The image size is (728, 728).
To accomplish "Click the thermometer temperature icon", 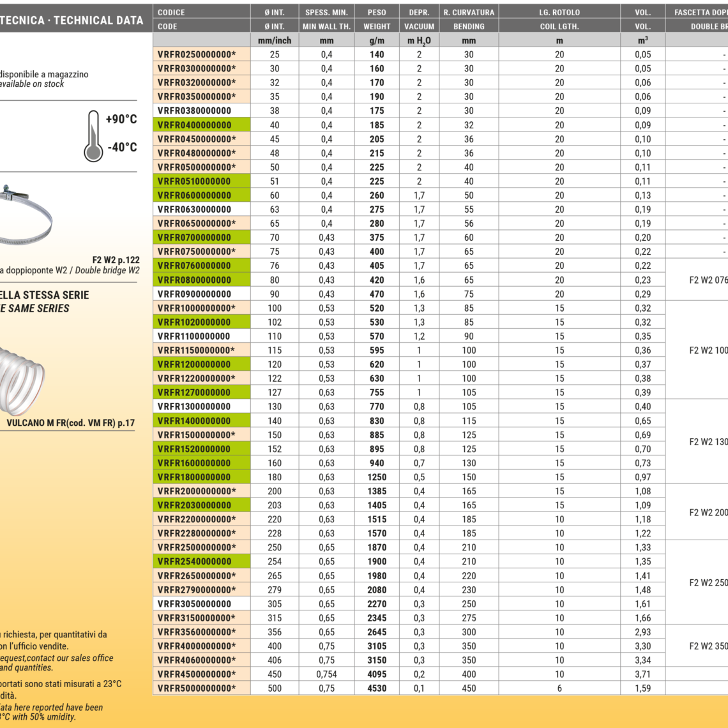I will click(93, 135).
